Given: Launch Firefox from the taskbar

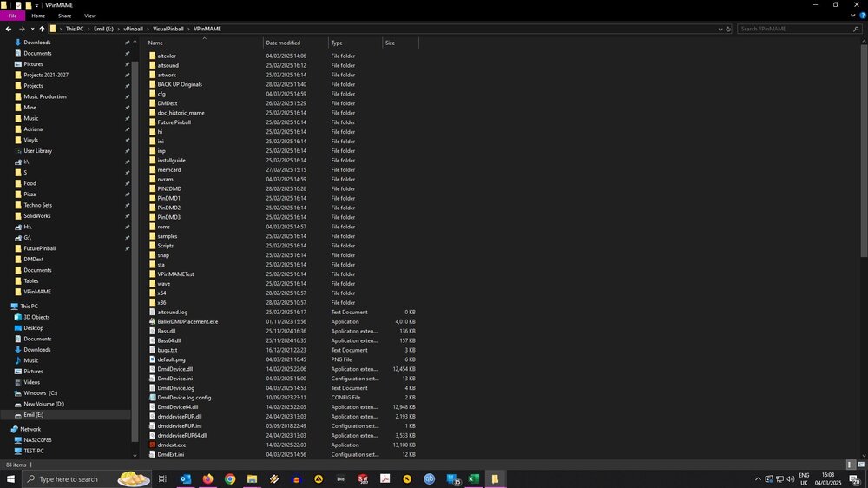Looking at the screenshot, I should tap(207, 478).
